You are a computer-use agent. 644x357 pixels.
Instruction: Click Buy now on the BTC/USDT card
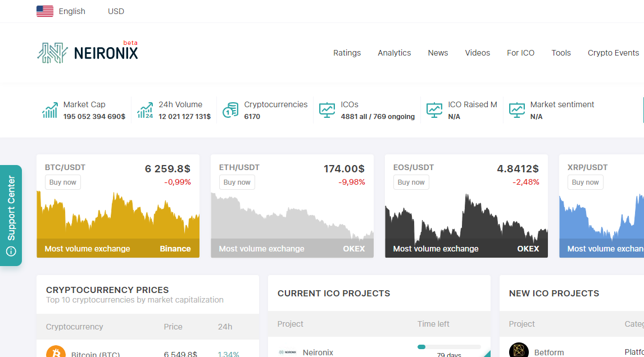[x=63, y=182]
